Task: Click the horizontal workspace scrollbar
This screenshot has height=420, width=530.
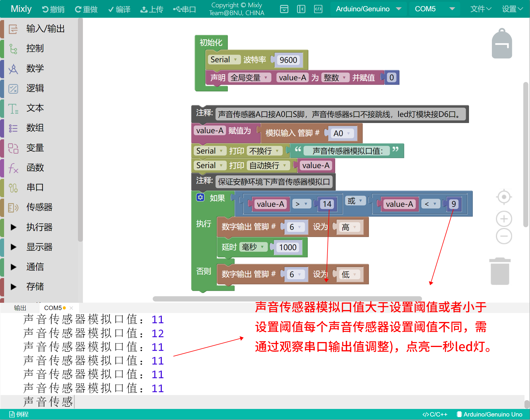Action: coord(287,299)
